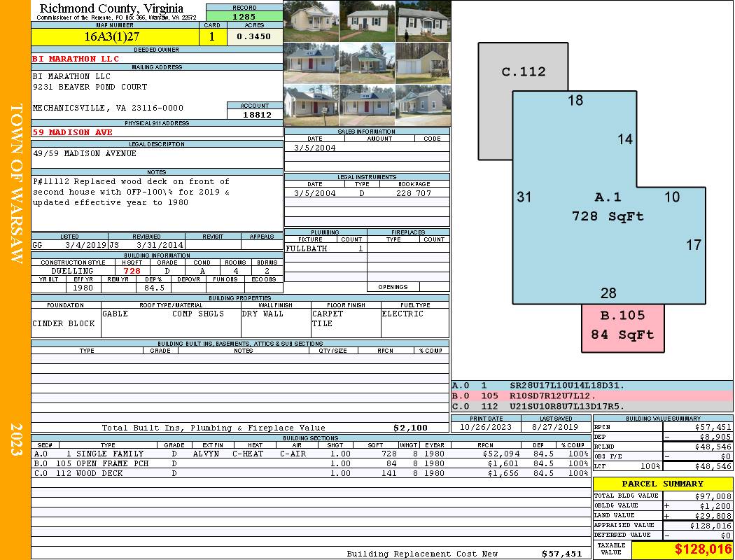The width and height of the screenshot is (735, 560).
Task: Click the FULLBATH plumbing fixture entry
Action: click(x=307, y=248)
